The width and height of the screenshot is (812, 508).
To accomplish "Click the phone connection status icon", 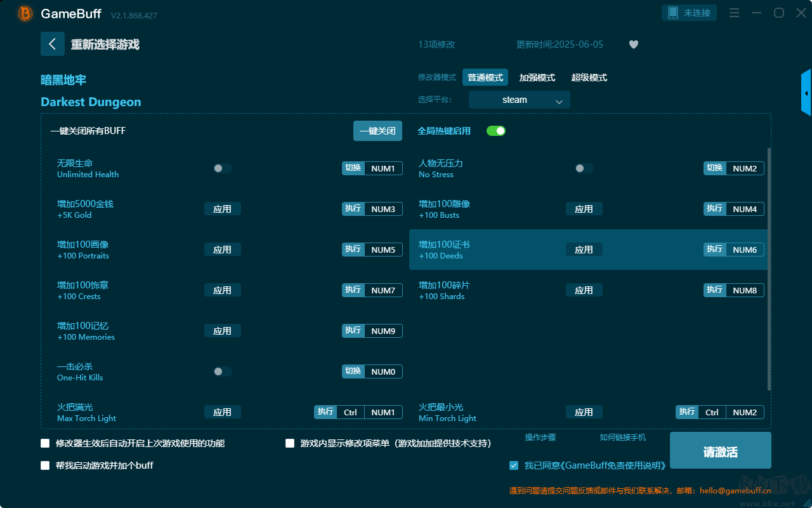I will tap(672, 13).
